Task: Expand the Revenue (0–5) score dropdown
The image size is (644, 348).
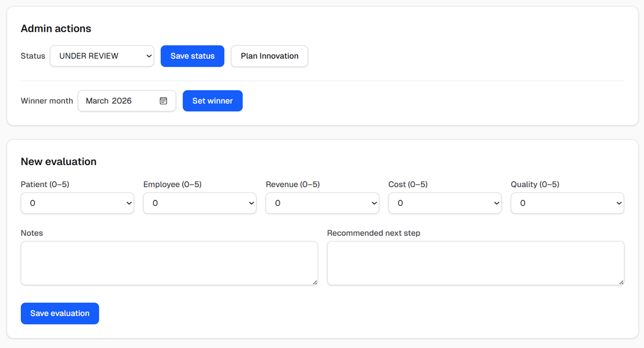Action: pos(322,203)
